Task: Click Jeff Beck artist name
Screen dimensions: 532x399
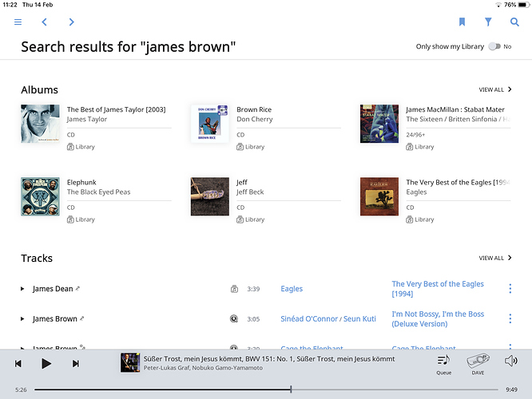Action: coord(250,192)
